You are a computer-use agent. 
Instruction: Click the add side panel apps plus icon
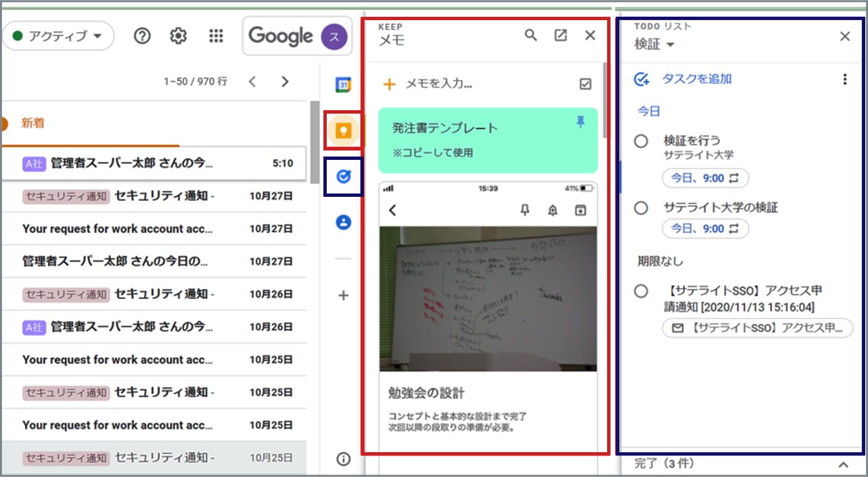[x=344, y=295]
